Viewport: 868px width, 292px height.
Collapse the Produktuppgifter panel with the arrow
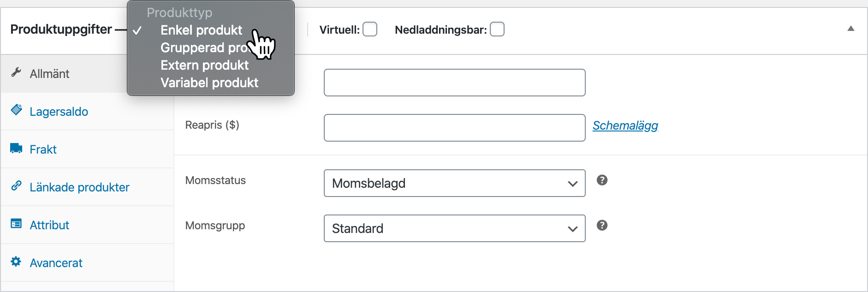851,29
